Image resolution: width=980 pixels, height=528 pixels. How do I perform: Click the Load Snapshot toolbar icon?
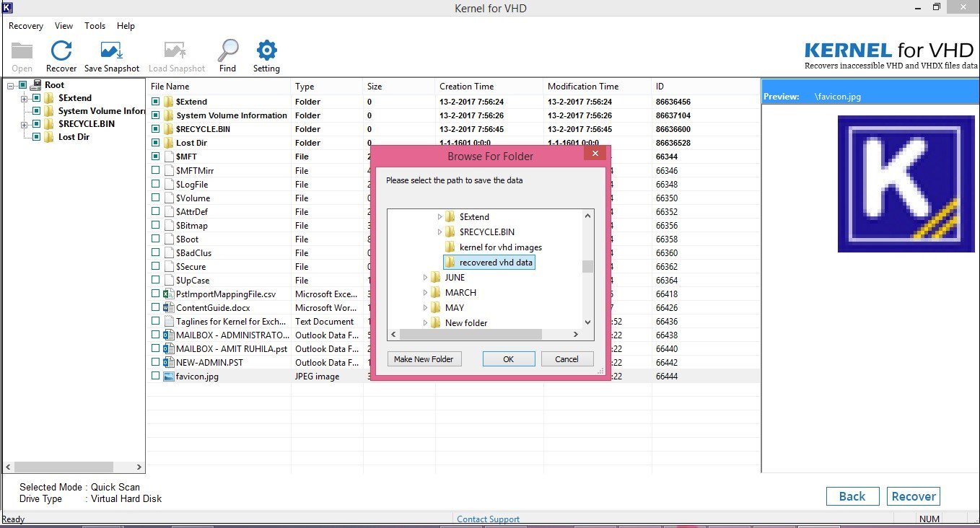tap(177, 51)
